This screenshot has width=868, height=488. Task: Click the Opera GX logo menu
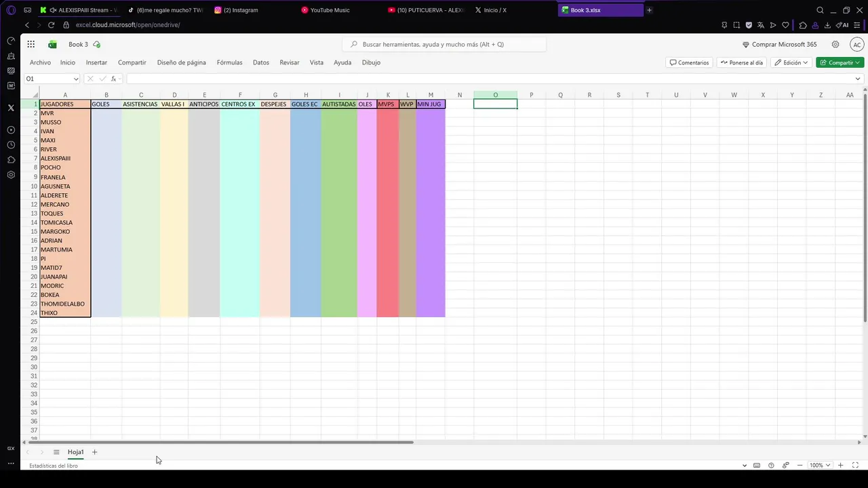[x=11, y=10]
